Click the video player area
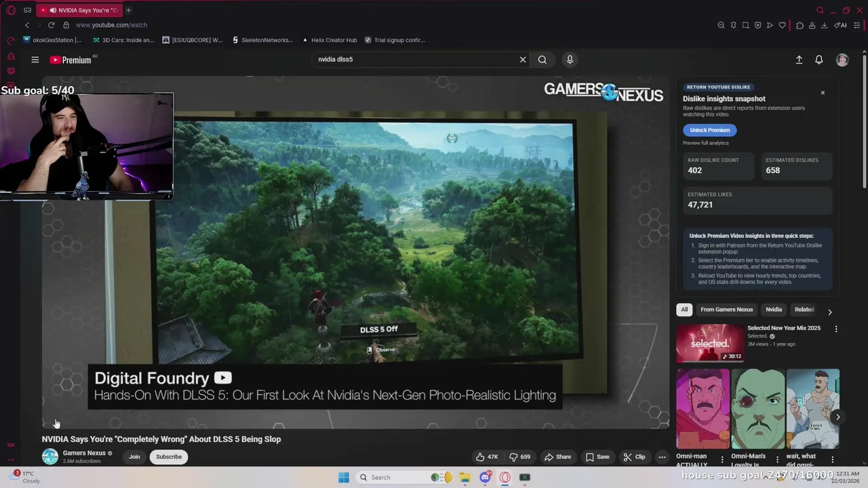The image size is (868, 488). click(x=356, y=252)
